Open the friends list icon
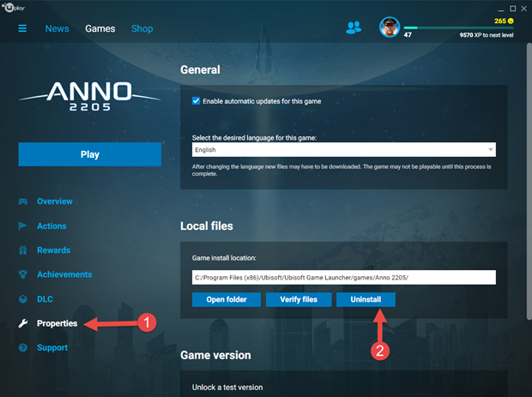 [354, 27]
